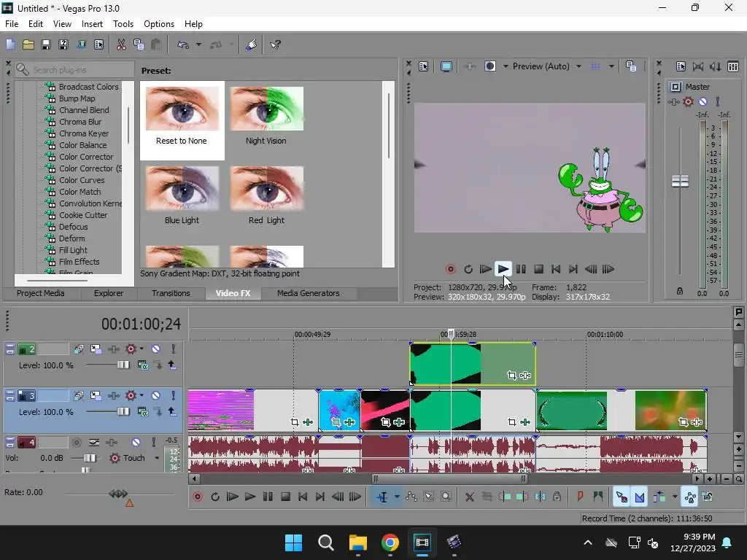This screenshot has height=560, width=747.
Task: Click the Insert Marker icon in timeline toolbar
Action: (580, 497)
